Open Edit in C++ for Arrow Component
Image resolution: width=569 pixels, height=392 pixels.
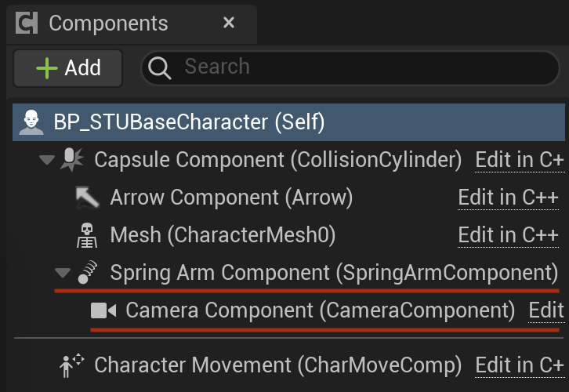(508, 198)
